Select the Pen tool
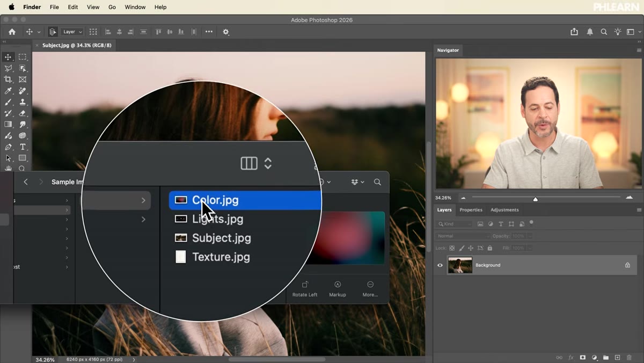Screen dimensions: 644x363 click(x=8, y=147)
